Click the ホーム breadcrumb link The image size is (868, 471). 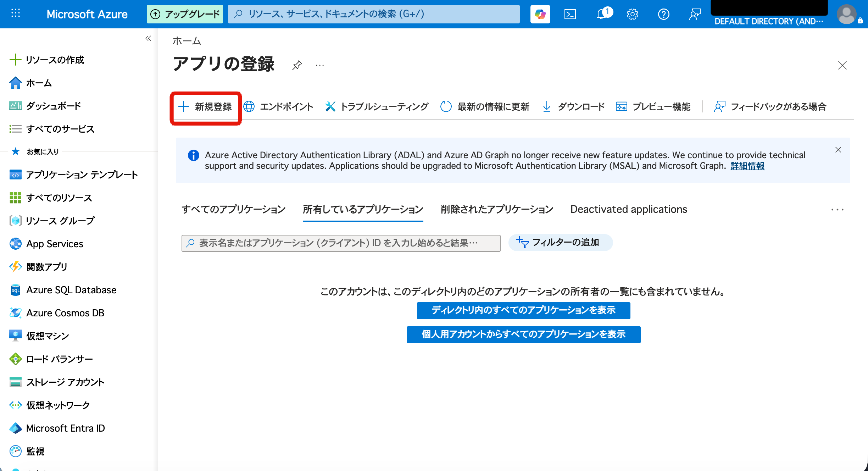point(187,41)
